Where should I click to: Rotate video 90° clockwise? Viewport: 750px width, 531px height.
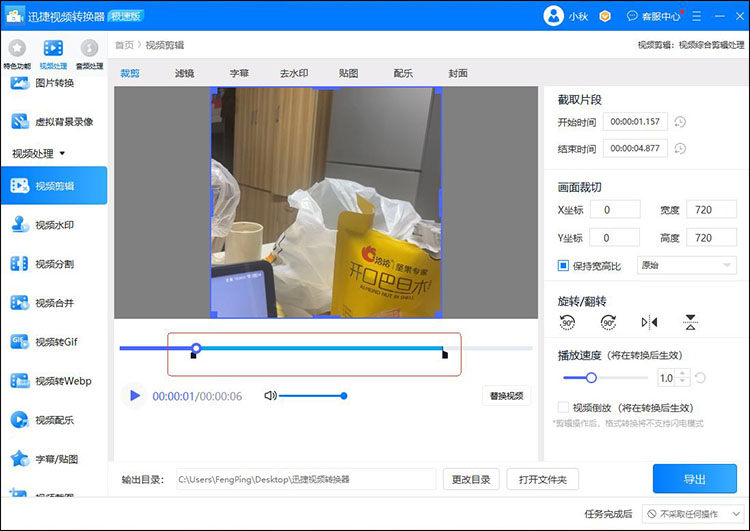pyautogui.click(x=608, y=322)
